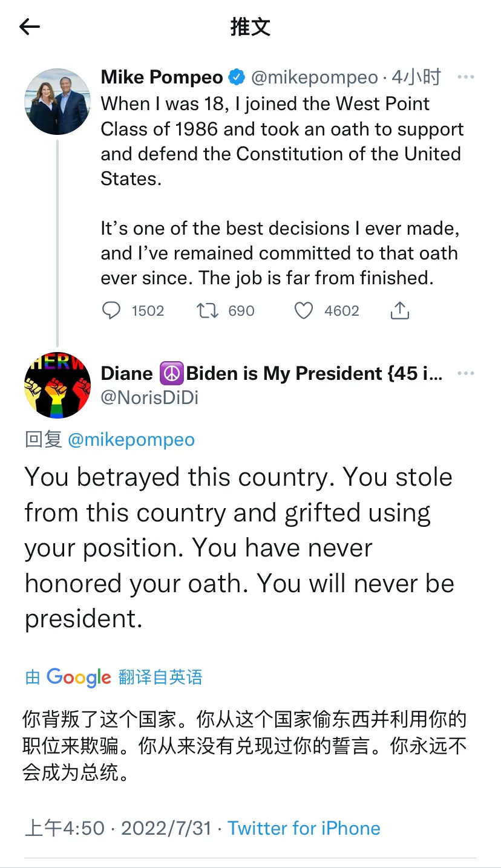Tap the tweet timestamp 2022/7/31

click(166, 828)
